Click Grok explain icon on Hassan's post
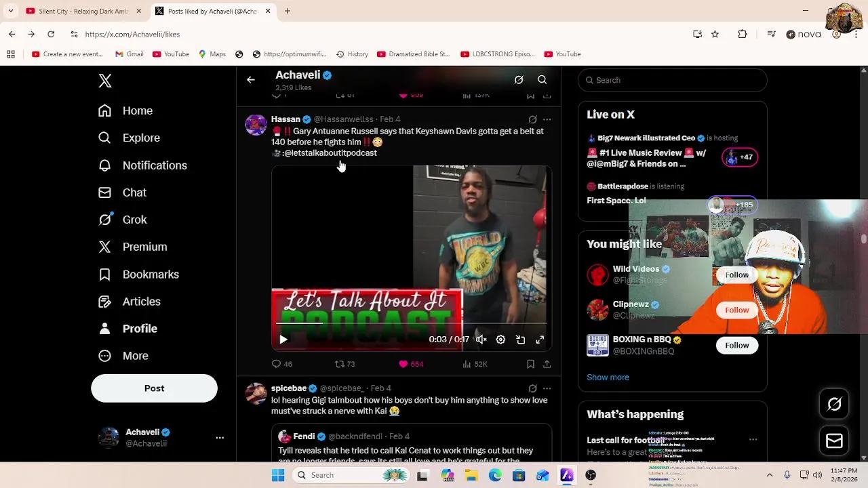 [532, 119]
